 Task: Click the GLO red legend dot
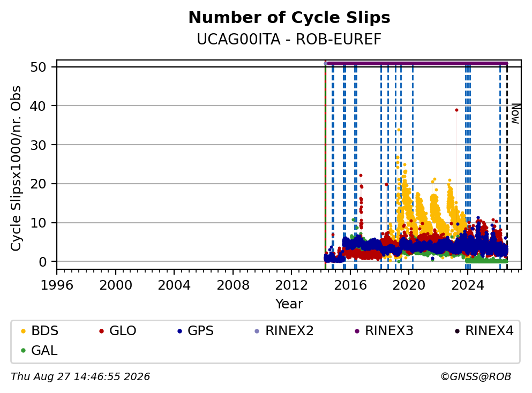(101, 331)
